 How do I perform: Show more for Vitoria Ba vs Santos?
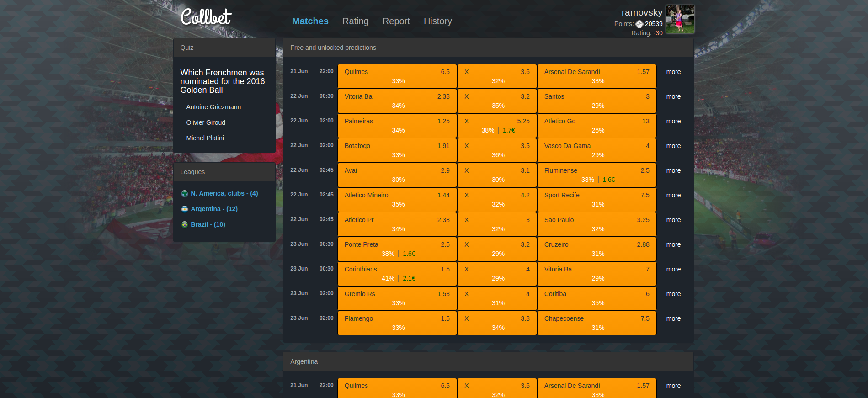[673, 97]
